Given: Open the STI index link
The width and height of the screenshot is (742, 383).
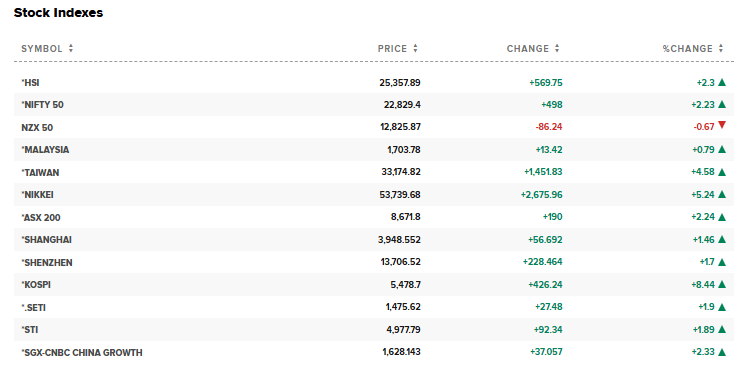Looking at the screenshot, I should point(30,330).
